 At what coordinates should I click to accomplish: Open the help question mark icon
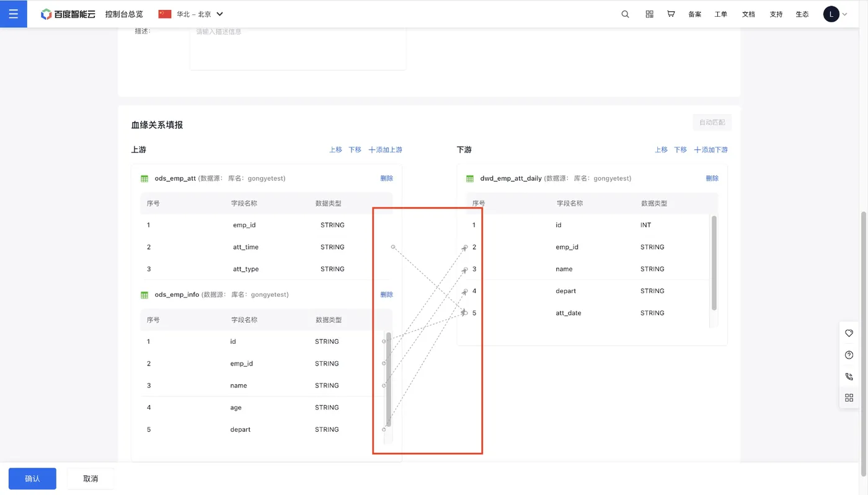pos(849,355)
